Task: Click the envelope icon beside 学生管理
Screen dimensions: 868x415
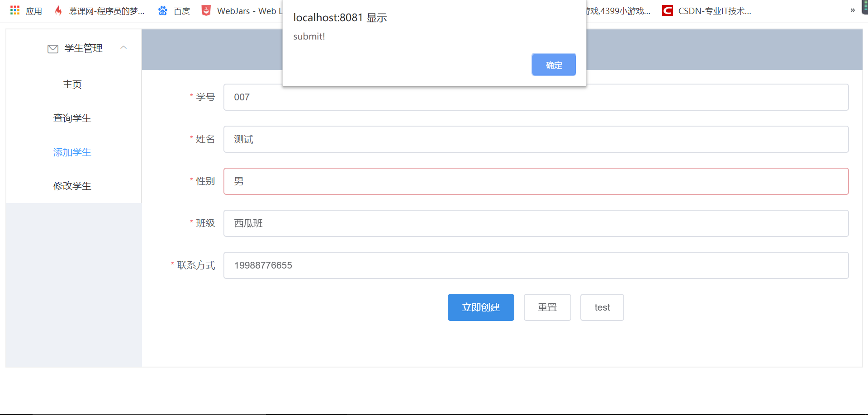Action: (x=53, y=48)
